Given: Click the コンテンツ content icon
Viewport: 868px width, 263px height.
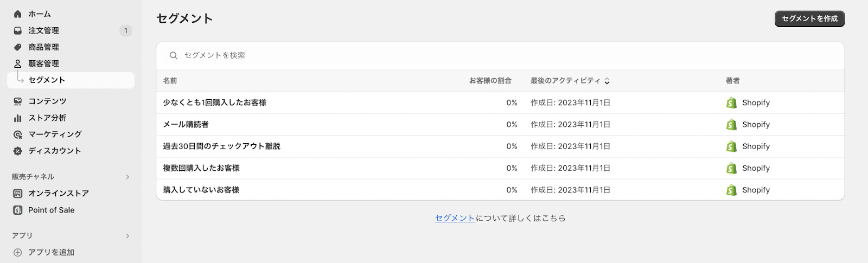Looking at the screenshot, I should tap(18, 101).
